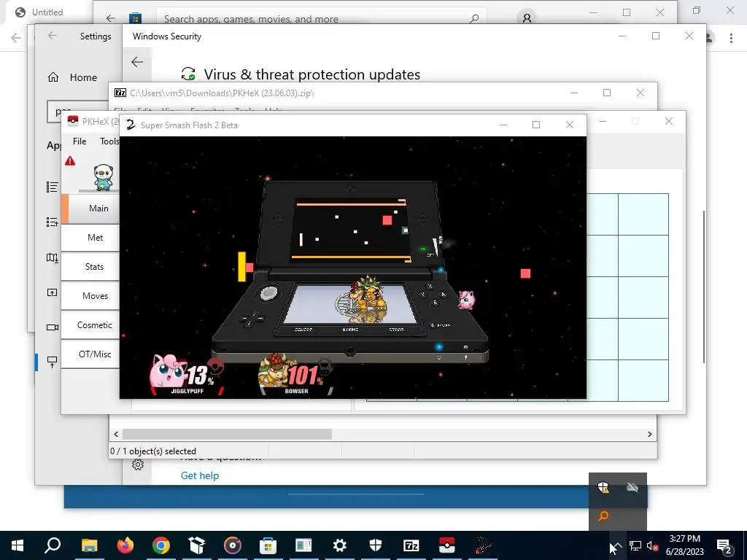747x560 pixels.
Task: Click the 7-Zip scrollbar left arrow
Action: point(116,434)
